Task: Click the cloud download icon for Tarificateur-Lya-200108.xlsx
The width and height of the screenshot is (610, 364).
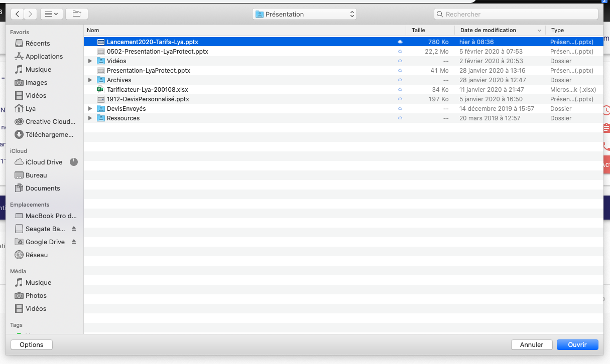Action: click(400, 90)
